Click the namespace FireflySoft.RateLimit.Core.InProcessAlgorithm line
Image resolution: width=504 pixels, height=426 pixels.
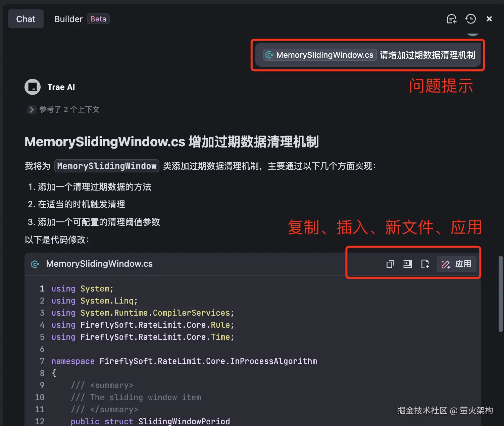(184, 361)
